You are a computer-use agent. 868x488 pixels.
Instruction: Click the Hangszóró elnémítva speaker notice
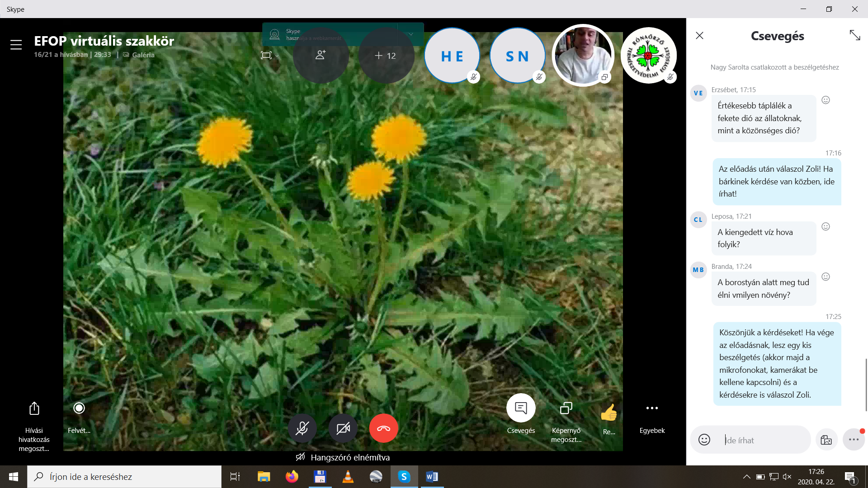point(343,457)
